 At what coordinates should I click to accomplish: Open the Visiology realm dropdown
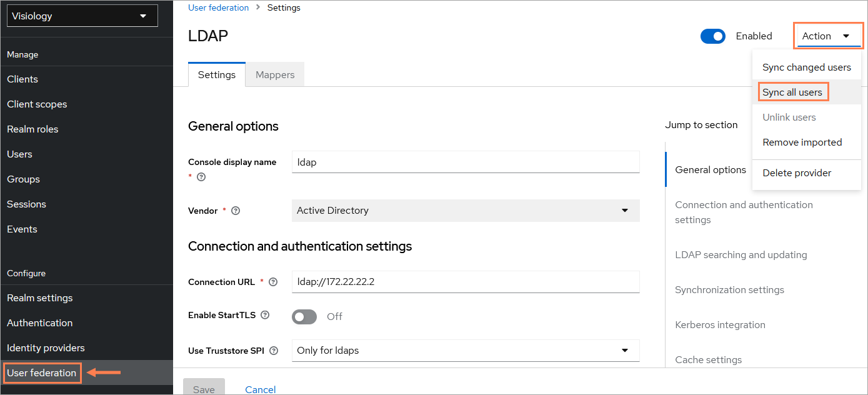[x=82, y=16]
